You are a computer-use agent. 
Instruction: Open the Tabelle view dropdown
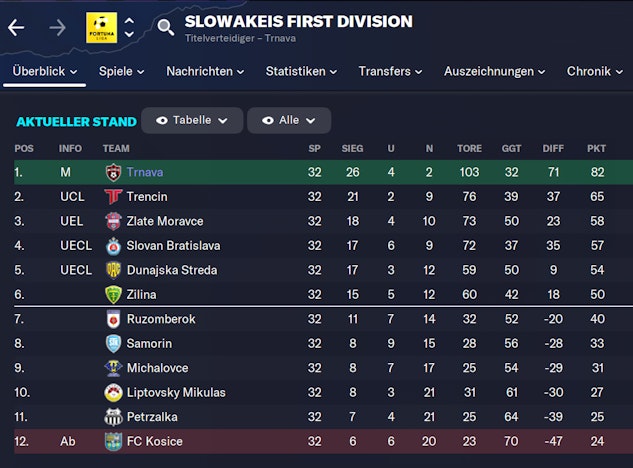[x=191, y=120]
